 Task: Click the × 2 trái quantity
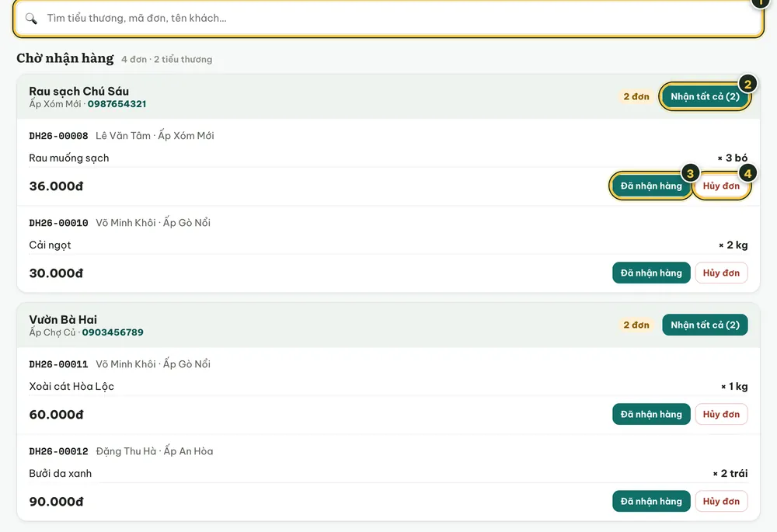point(730,474)
